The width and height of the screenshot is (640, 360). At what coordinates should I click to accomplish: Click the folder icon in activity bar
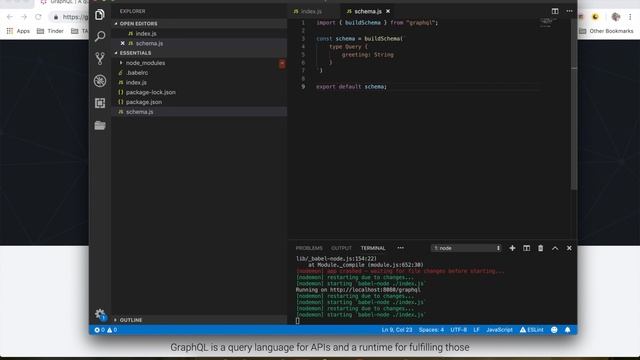pyautogui.click(x=100, y=125)
